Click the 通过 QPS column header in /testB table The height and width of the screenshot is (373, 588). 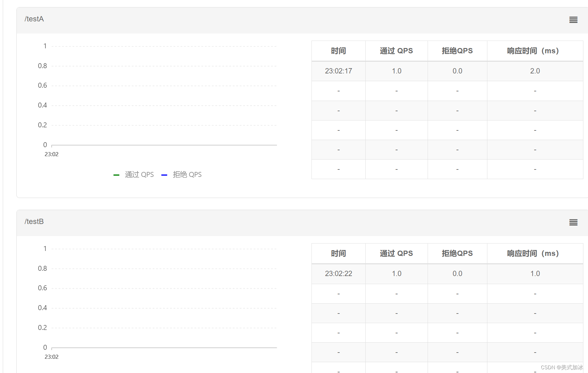(x=396, y=253)
